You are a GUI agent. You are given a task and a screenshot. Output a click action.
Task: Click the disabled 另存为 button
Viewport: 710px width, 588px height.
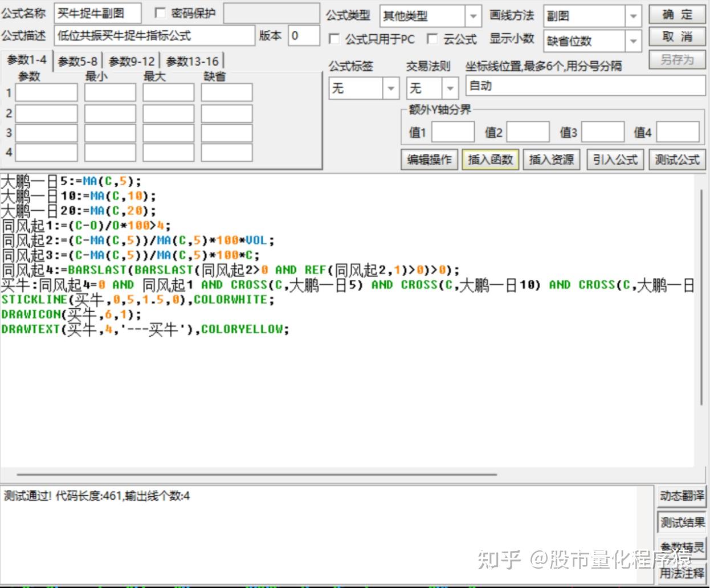[x=677, y=60]
